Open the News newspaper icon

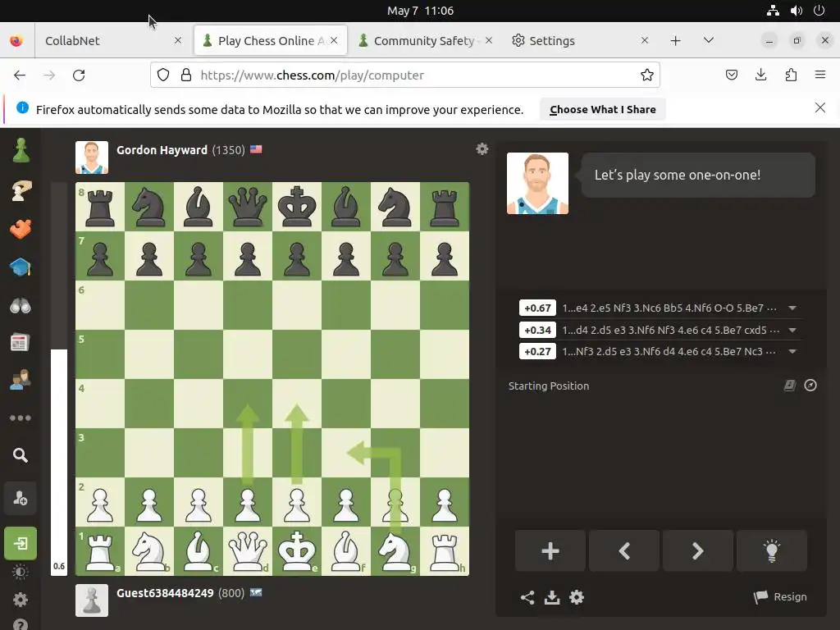(x=21, y=343)
